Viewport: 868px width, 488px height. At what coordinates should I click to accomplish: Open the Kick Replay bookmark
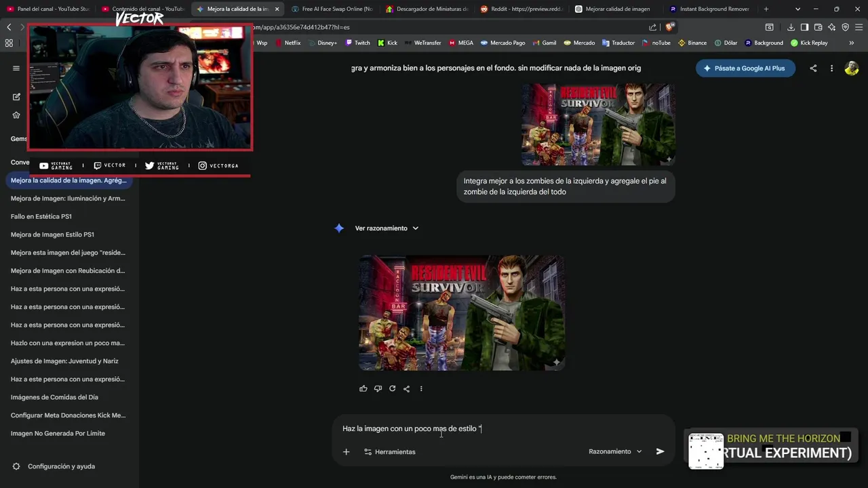pos(809,43)
